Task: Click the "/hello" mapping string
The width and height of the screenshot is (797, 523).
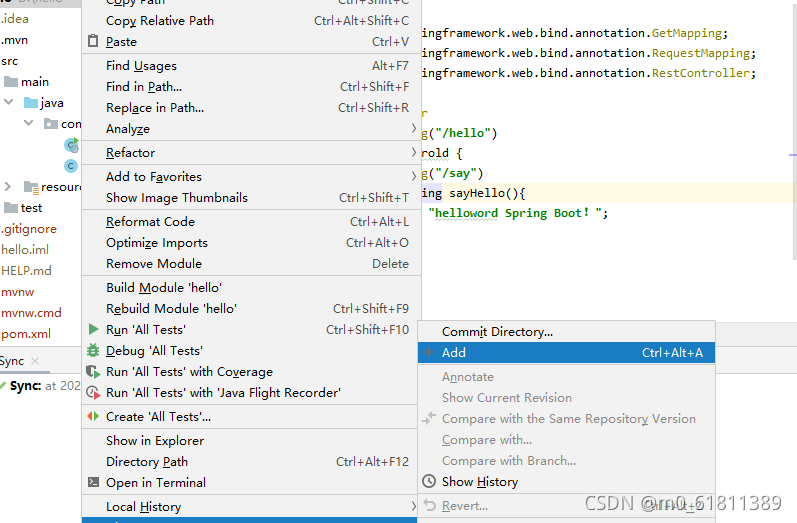Action: point(463,133)
